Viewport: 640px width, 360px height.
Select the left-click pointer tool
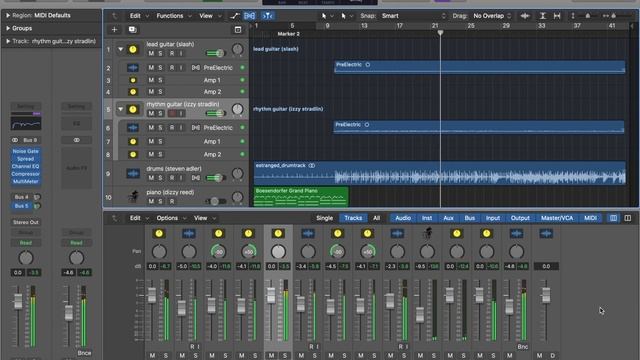coord(324,16)
